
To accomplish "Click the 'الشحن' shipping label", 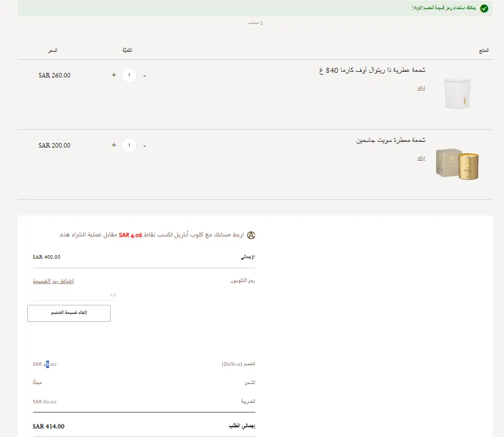I will coord(249,382).
